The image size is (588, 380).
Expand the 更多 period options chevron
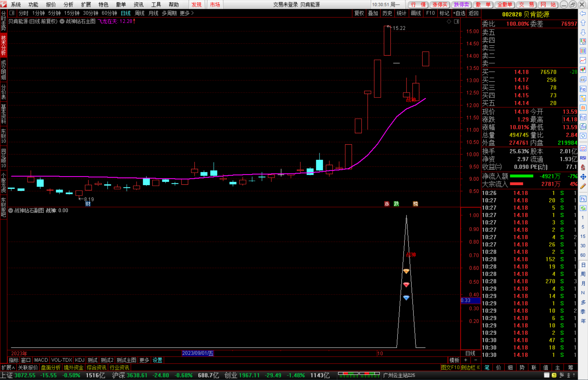pos(192,13)
